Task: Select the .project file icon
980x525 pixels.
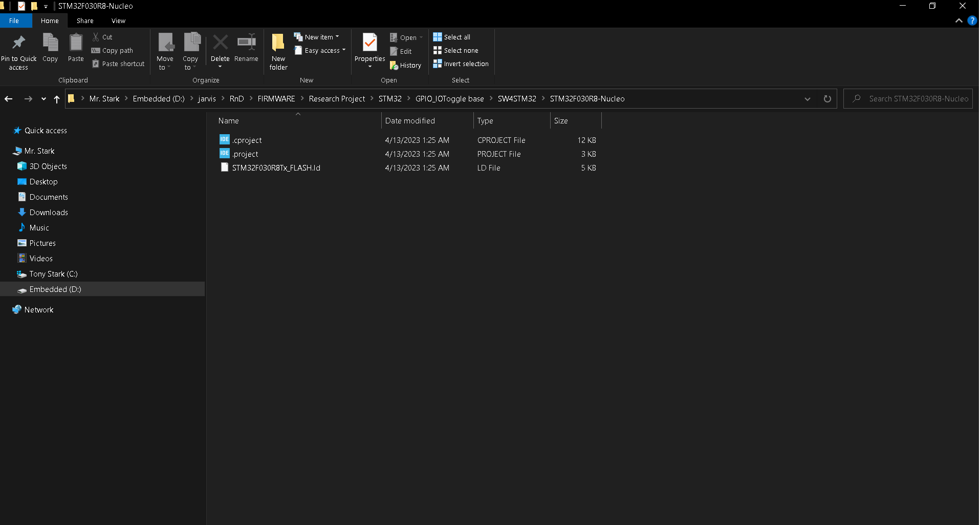Action: click(x=225, y=153)
